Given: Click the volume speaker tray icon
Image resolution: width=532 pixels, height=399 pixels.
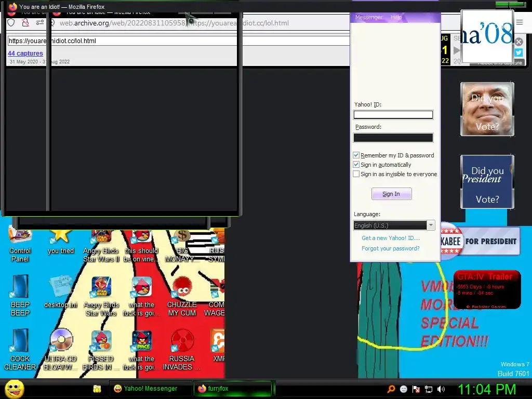Looking at the screenshot, I should pyautogui.click(x=441, y=389).
